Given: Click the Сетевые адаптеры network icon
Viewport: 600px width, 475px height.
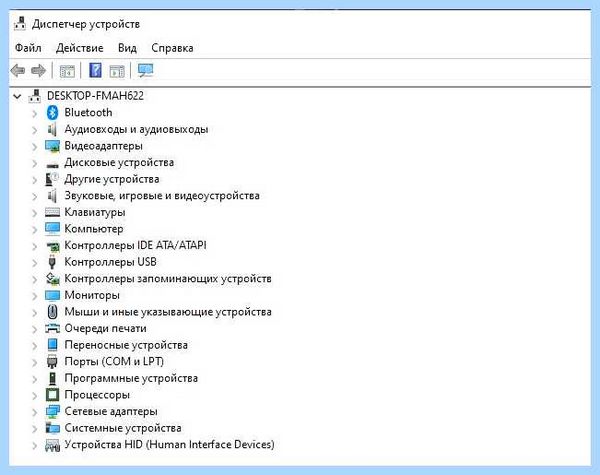Looking at the screenshot, I should (x=52, y=411).
